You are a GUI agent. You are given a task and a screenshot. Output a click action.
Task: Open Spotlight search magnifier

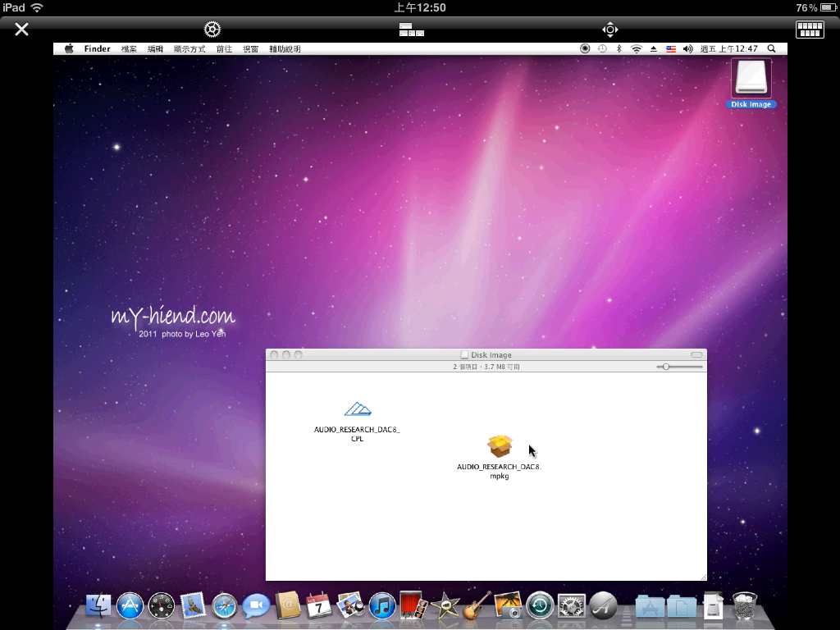(x=771, y=48)
